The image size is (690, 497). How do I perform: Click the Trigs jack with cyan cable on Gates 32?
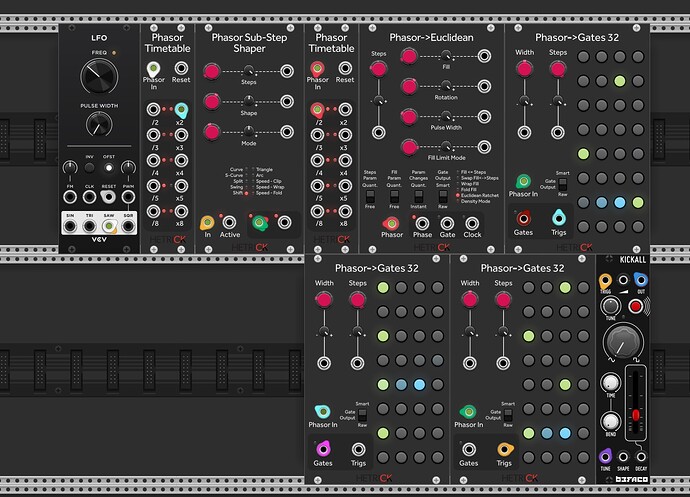(x=558, y=218)
